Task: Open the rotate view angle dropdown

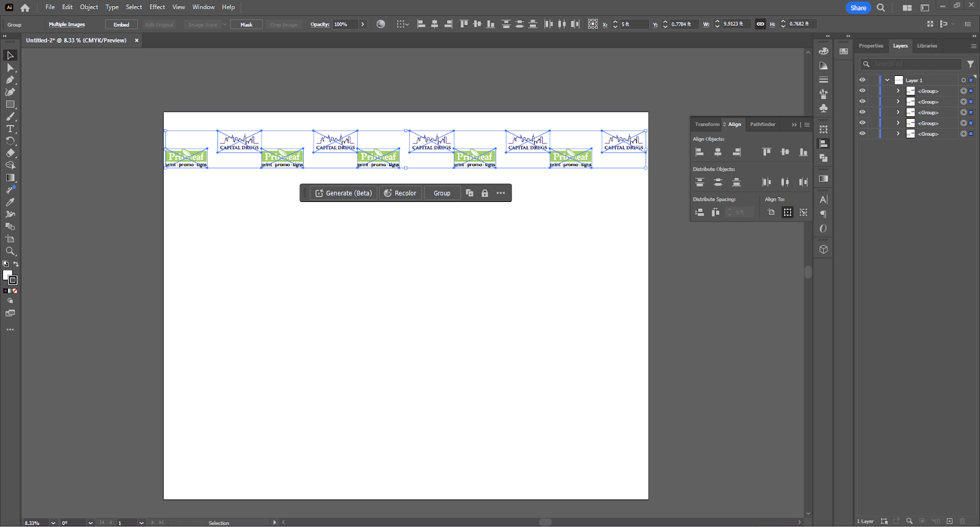Action: (91, 523)
